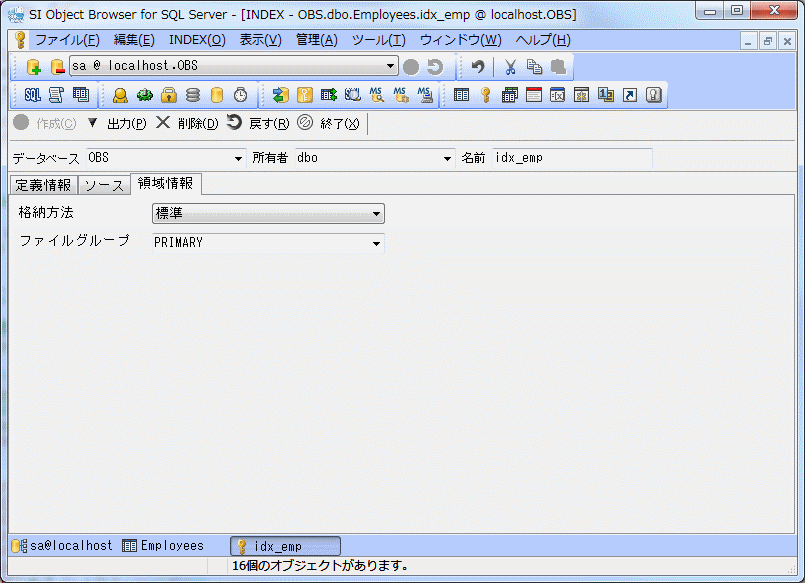Switch to the 定義情報 tab
Viewport: 805px width, 583px height.
pos(43,185)
